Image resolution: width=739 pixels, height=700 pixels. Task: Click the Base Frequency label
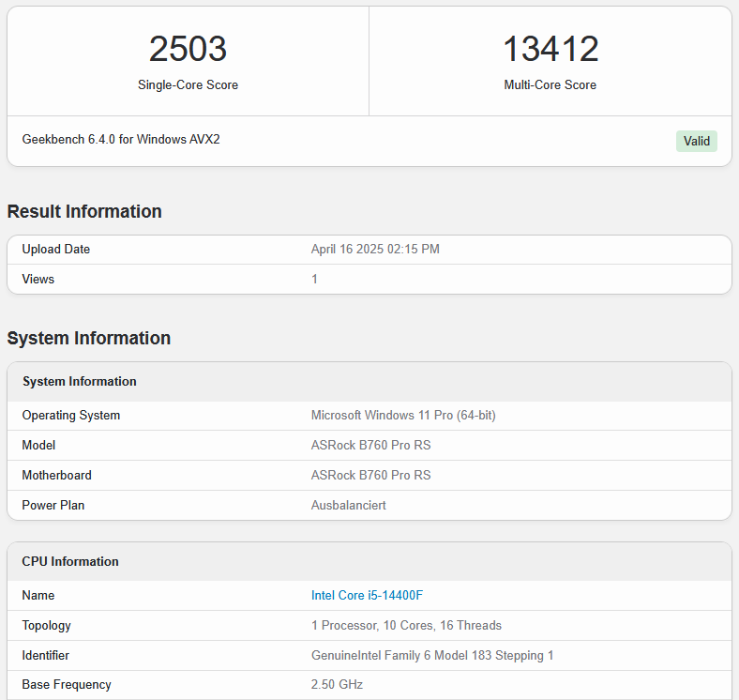click(67, 684)
